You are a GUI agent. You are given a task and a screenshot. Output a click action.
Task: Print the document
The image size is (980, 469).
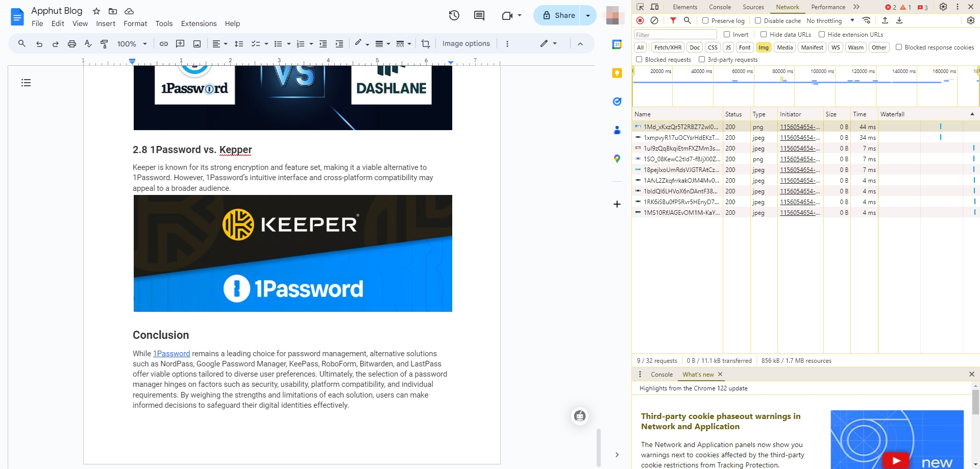[72, 44]
